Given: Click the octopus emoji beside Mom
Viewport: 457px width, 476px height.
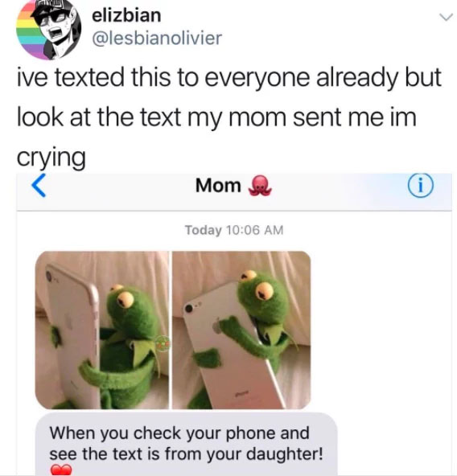Looking at the screenshot, I should [260, 186].
